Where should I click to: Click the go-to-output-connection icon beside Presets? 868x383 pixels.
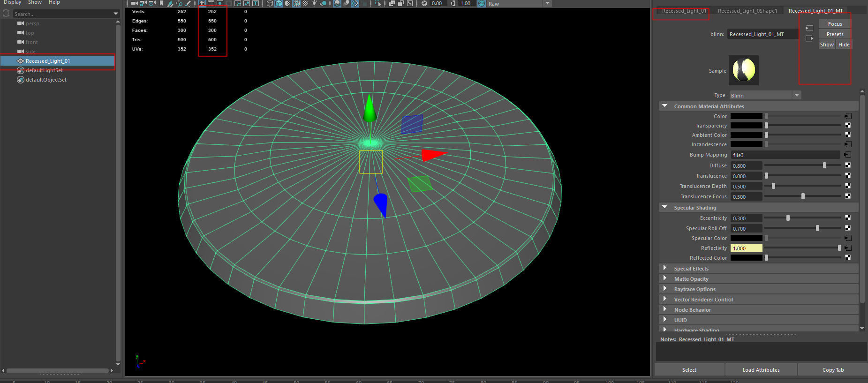pyautogui.click(x=809, y=38)
